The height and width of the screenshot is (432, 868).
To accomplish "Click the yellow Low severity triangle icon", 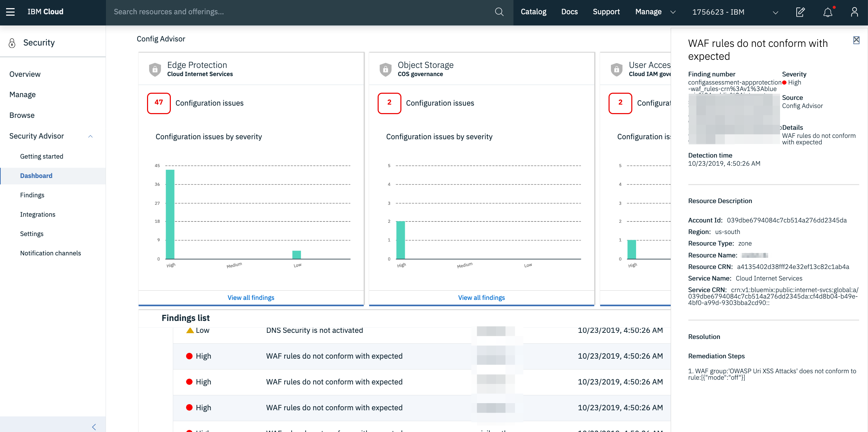I will point(189,330).
